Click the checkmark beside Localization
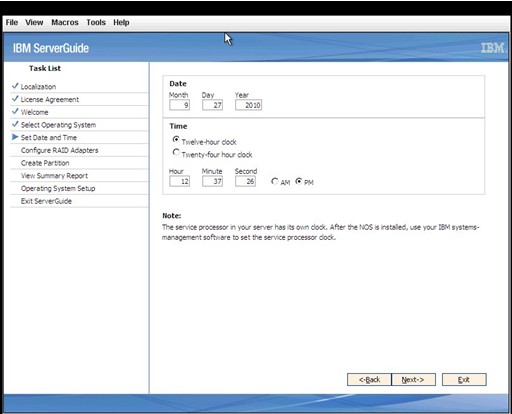This screenshot has height=414, width=512. coord(15,86)
